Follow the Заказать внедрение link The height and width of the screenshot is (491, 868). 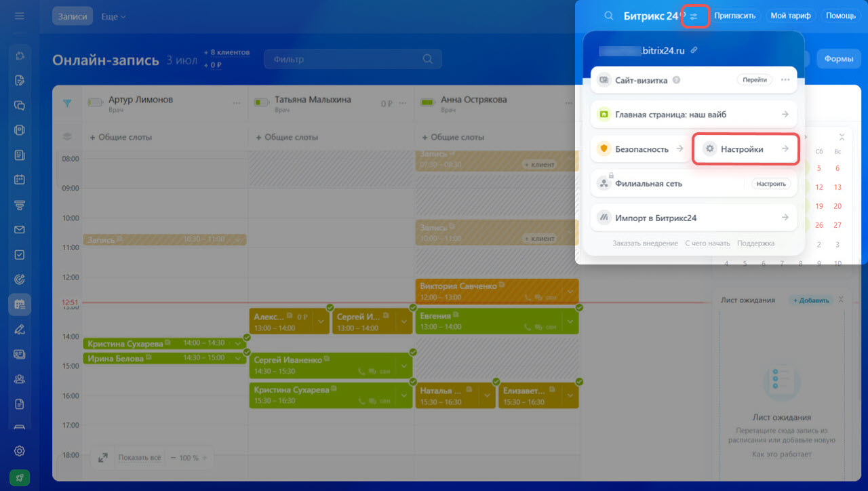[x=645, y=243]
